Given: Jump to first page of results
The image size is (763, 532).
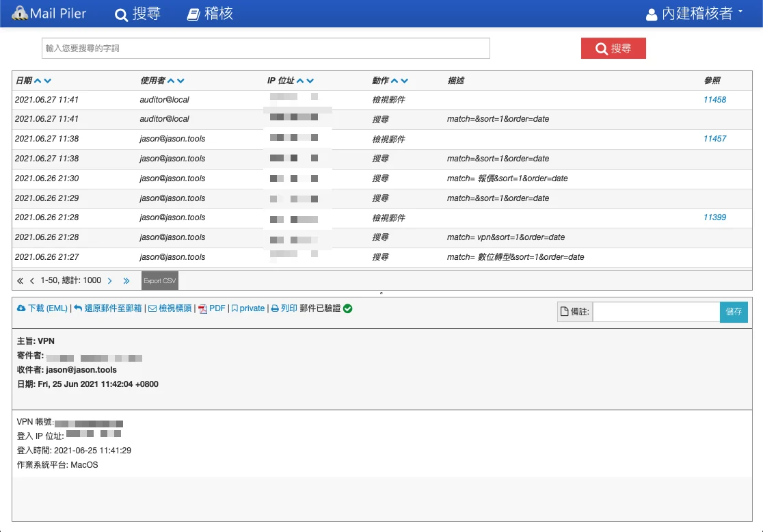Looking at the screenshot, I should [x=20, y=281].
